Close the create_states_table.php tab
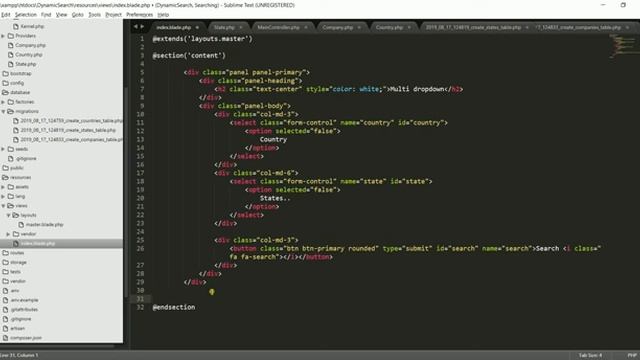 click(x=527, y=27)
